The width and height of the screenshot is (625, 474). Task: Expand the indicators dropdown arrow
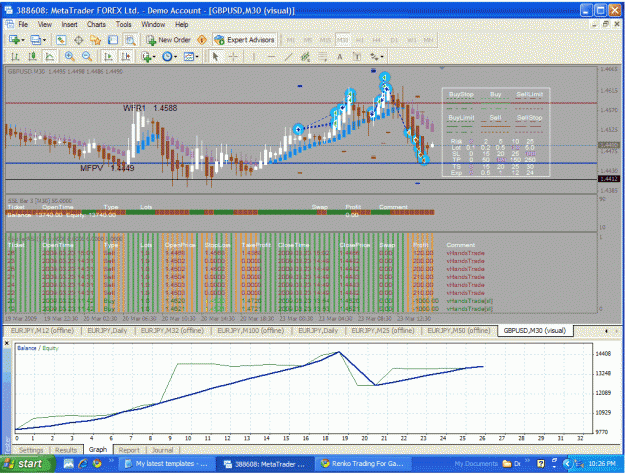click(x=154, y=57)
